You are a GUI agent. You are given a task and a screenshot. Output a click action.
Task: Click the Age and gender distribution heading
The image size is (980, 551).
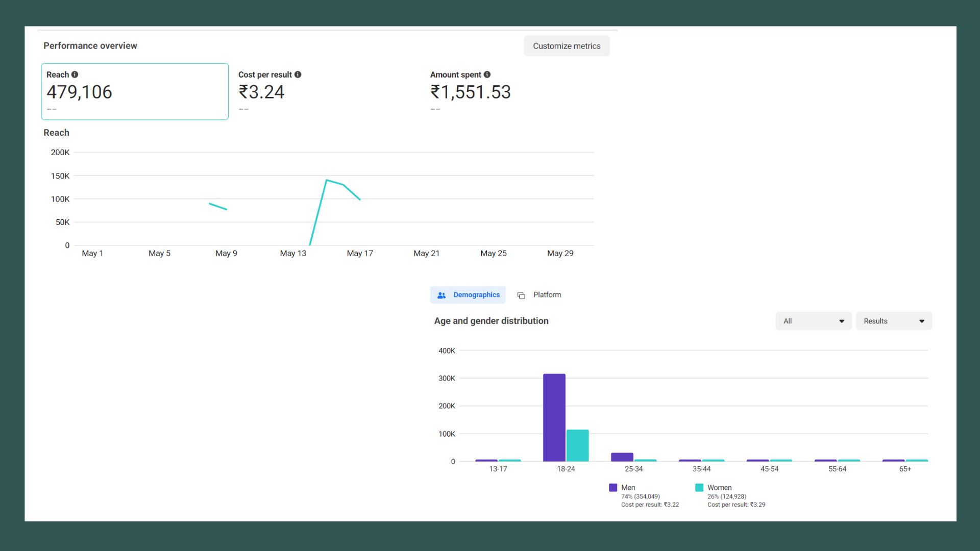pos(491,321)
